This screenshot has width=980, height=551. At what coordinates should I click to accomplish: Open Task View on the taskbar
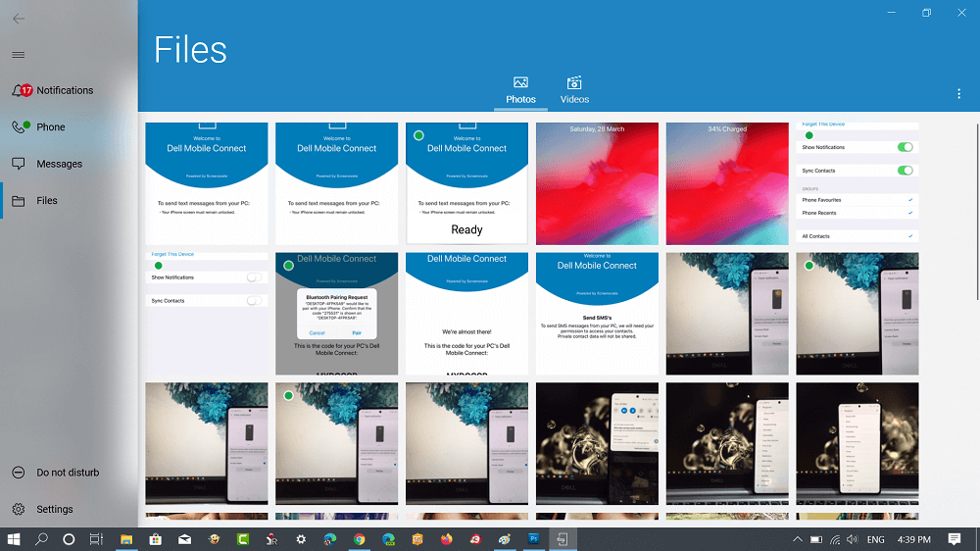pyautogui.click(x=96, y=539)
